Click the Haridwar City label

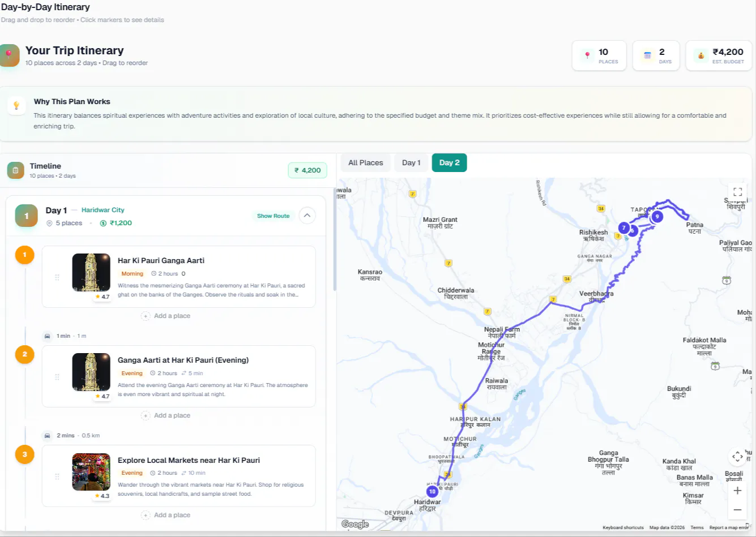pos(102,210)
